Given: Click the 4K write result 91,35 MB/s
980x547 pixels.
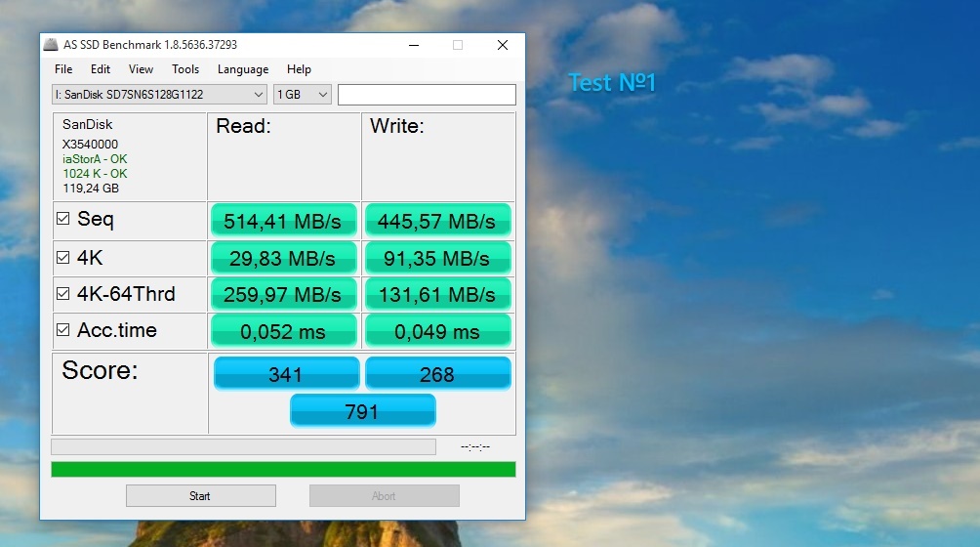Looking at the screenshot, I should (437, 258).
